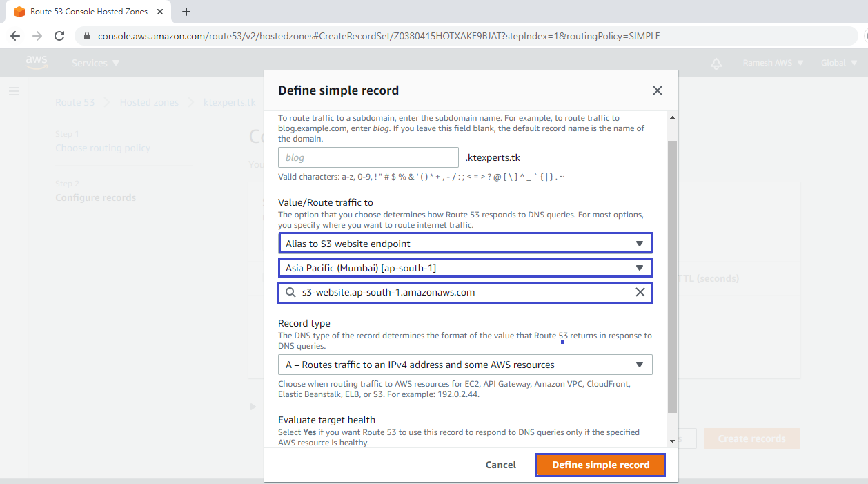Open the notifications bell icon

tap(716, 64)
